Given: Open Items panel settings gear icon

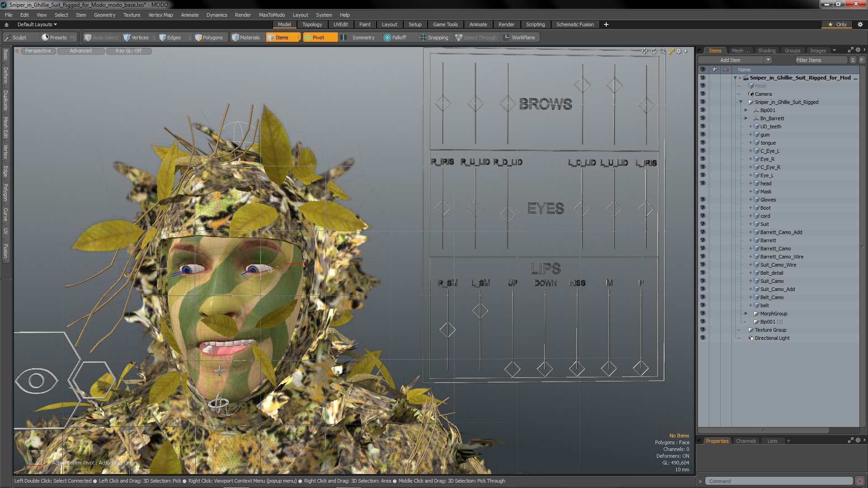Looking at the screenshot, I should (x=858, y=50).
